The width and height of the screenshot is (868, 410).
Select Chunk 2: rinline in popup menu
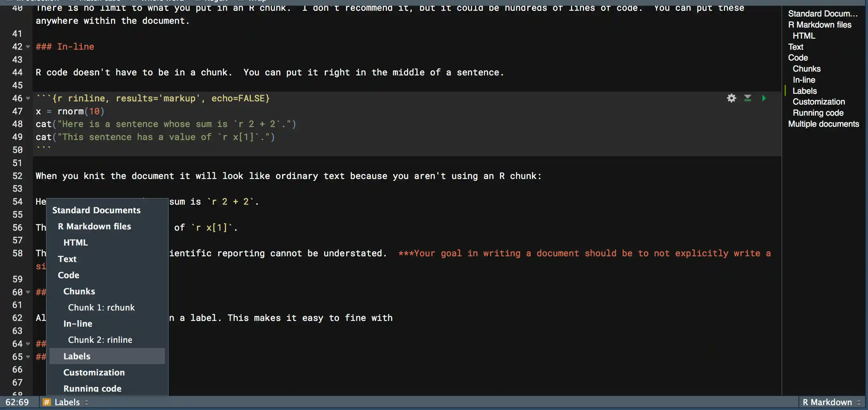[100, 340]
